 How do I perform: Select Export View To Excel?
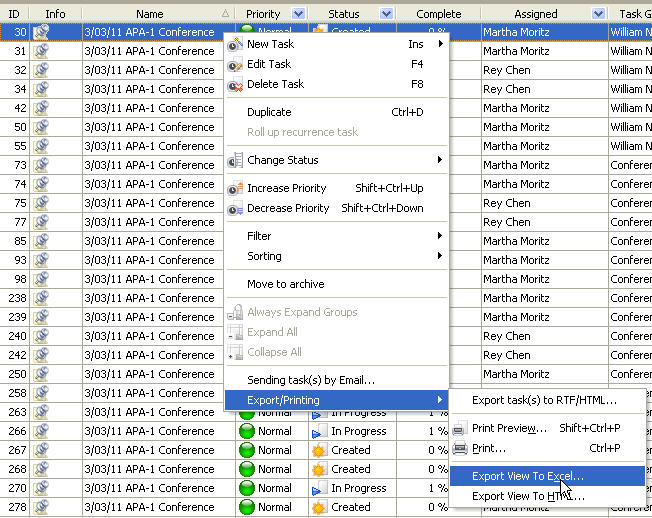click(x=528, y=477)
